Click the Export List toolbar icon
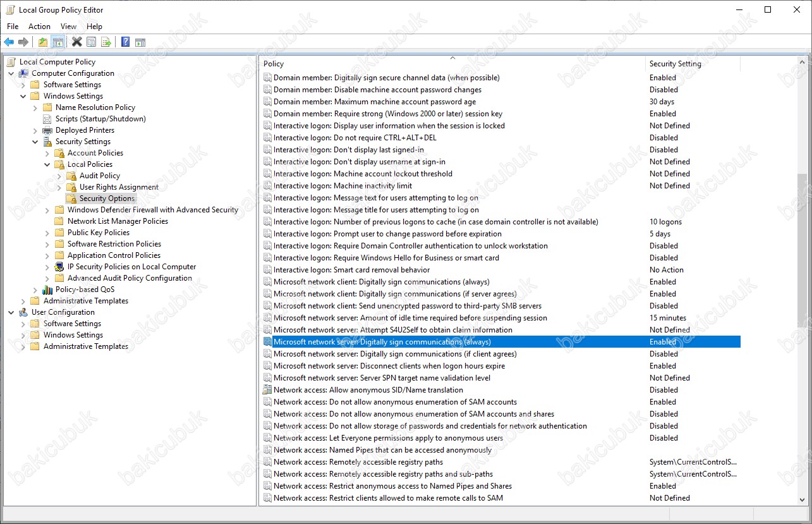The width and height of the screenshot is (812, 524). 106,42
